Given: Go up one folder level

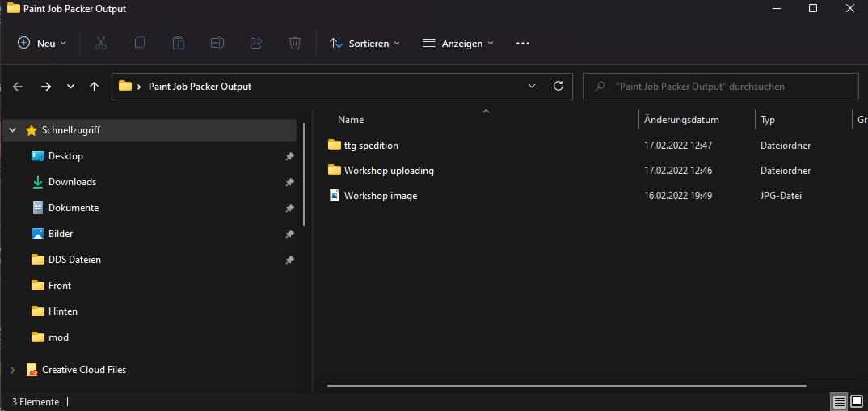Looking at the screenshot, I should tap(94, 87).
